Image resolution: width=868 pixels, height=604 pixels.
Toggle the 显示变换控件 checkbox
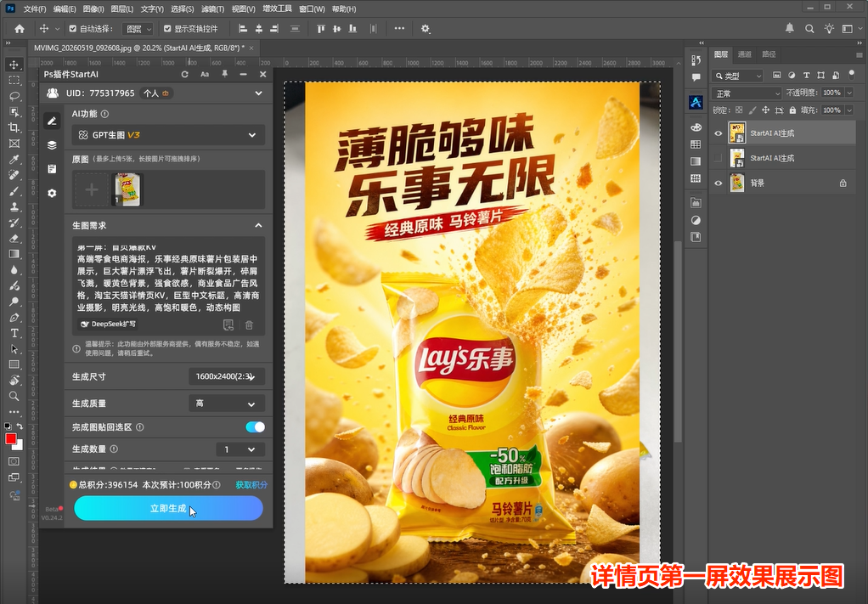pos(167,29)
